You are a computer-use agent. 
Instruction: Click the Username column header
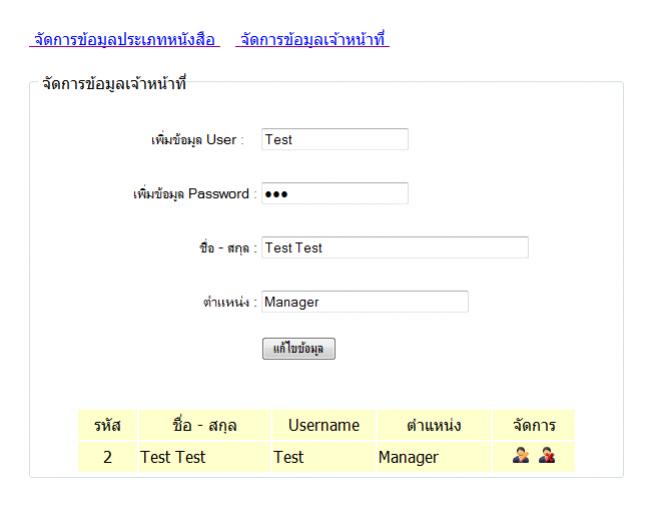pyautogui.click(x=323, y=426)
